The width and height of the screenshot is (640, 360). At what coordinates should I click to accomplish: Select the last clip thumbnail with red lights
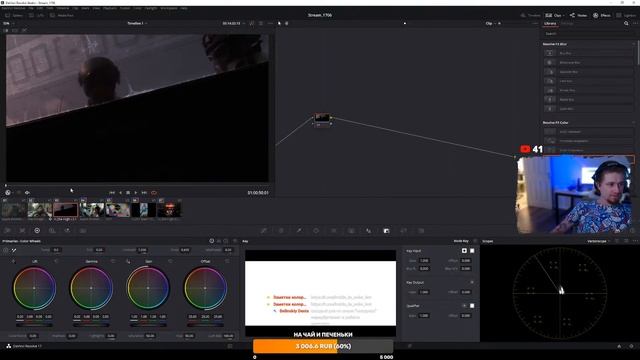click(169, 210)
